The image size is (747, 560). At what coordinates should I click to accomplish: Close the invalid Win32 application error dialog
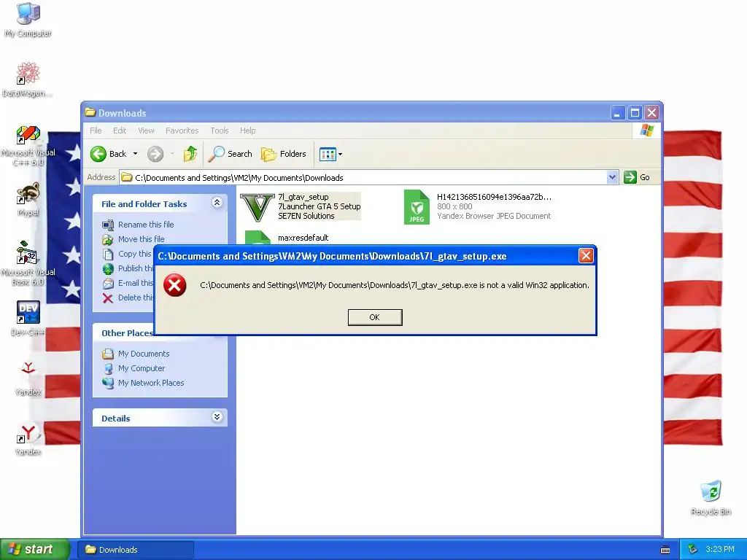coord(586,256)
